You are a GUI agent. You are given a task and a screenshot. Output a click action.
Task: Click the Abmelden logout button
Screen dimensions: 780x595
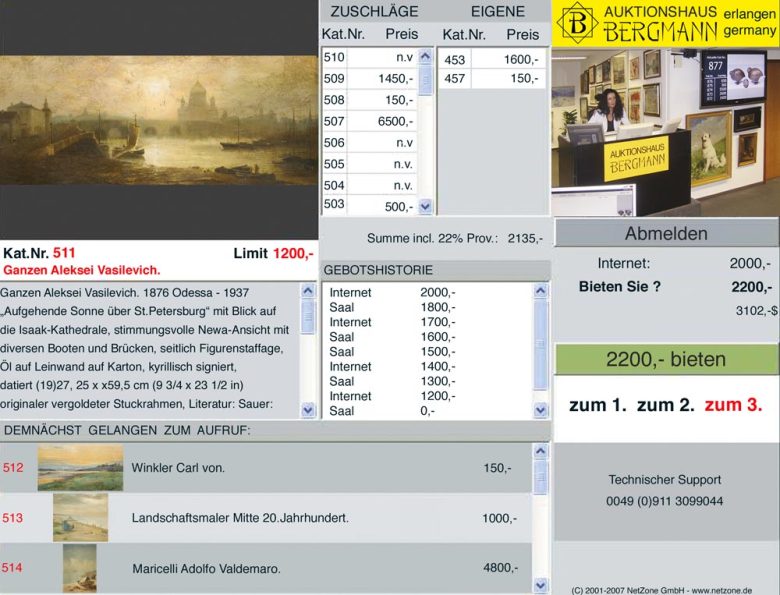[666, 233]
